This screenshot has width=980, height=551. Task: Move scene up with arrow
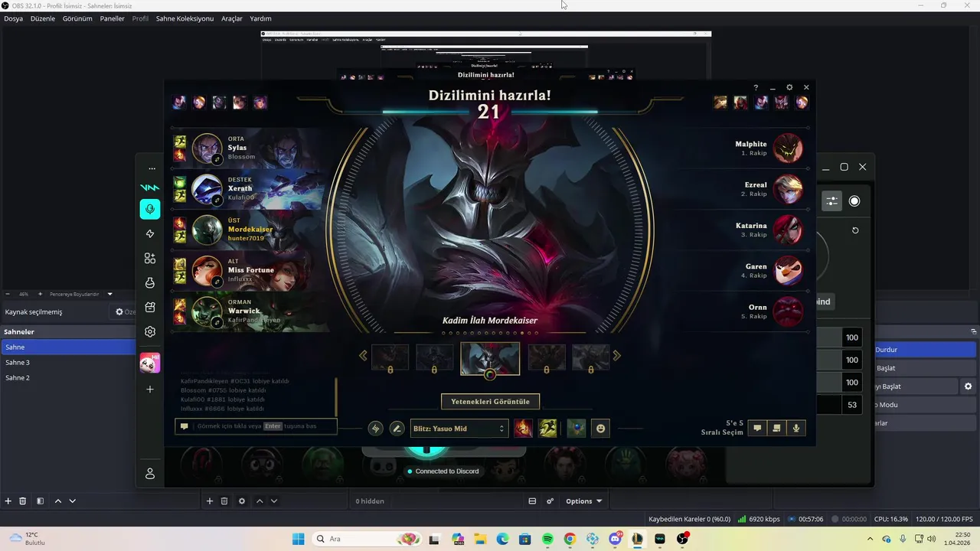(57, 501)
